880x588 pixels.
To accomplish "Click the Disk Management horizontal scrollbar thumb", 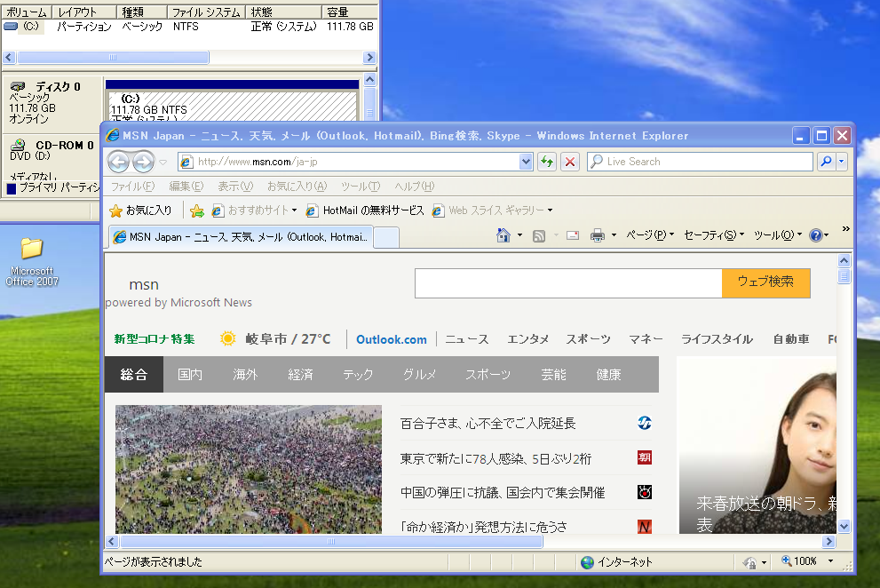I will pyautogui.click(x=113, y=57).
